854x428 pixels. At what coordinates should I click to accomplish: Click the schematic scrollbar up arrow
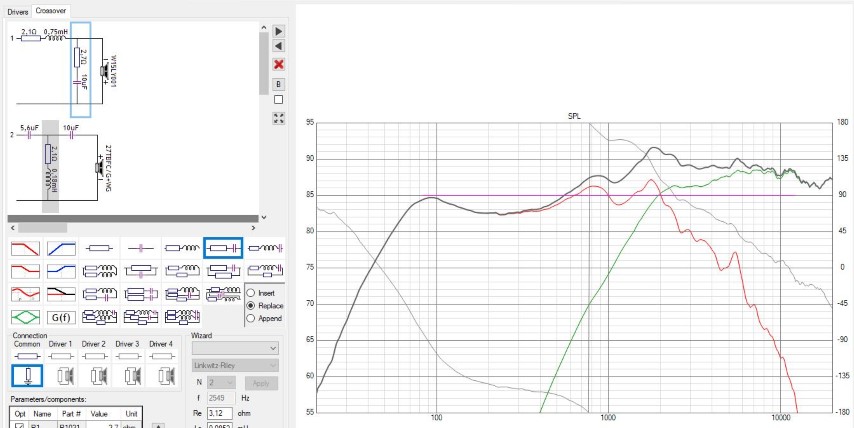[x=264, y=28]
